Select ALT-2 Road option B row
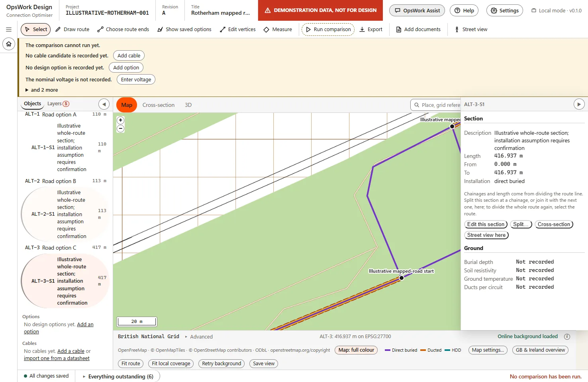This screenshot has width=588, height=382. click(66, 181)
